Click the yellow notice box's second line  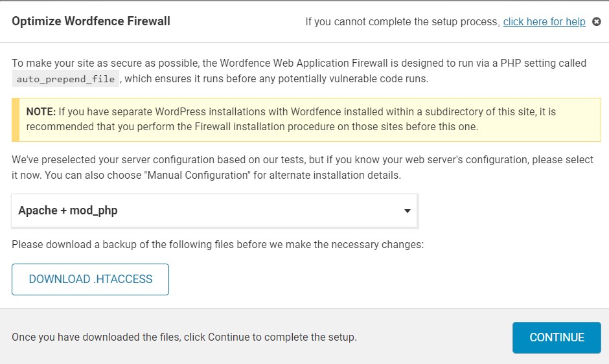point(252,126)
